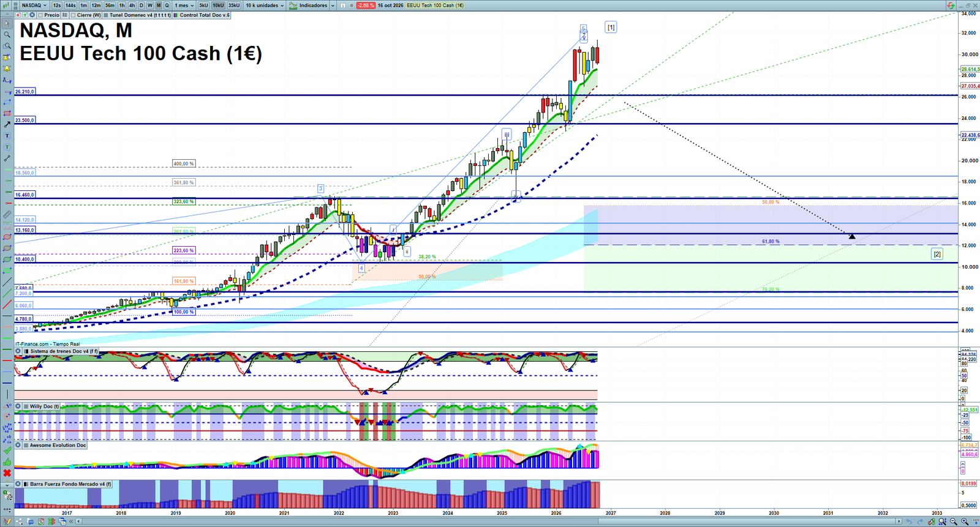Select the arrow pointer tool in sidebar
This screenshot has height=527, width=980.
click(x=7, y=23)
